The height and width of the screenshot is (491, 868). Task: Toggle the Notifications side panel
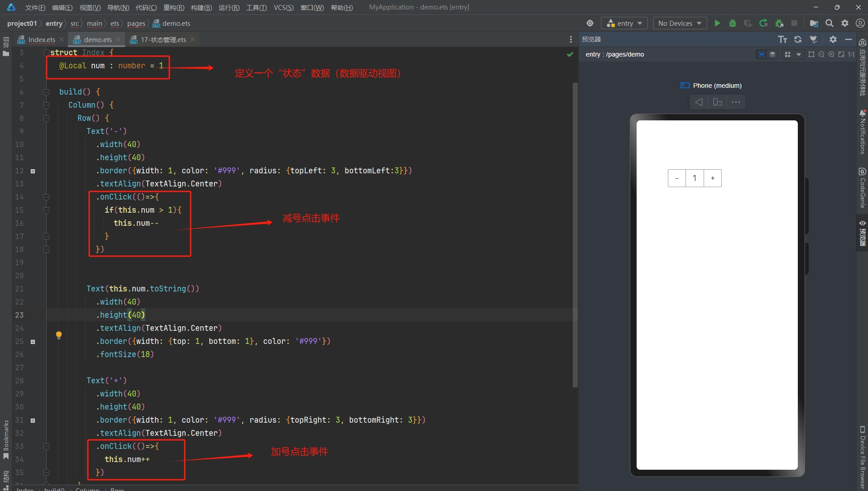pyautogui.click(x=862, y=132)
